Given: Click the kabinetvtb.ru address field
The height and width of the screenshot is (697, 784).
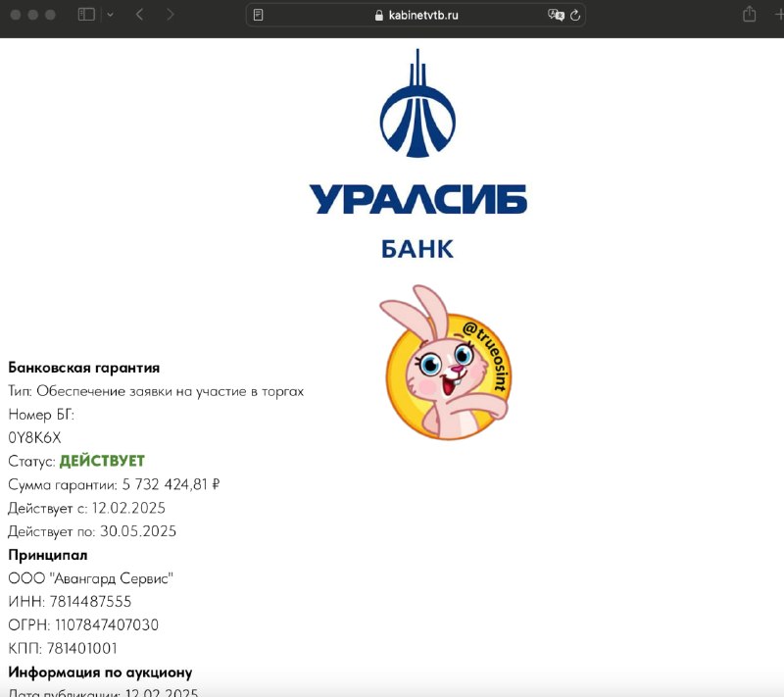Looking at the screenshot, I should pos(416,15).
